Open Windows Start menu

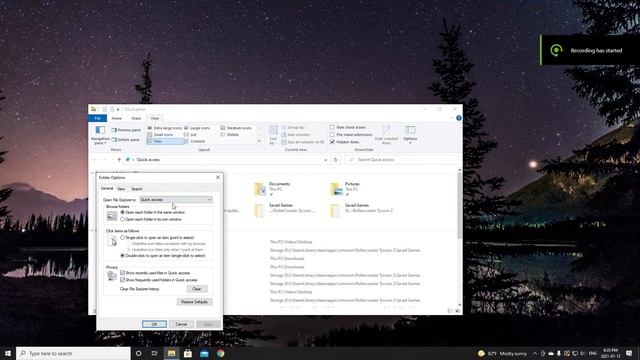pos(8,353)
